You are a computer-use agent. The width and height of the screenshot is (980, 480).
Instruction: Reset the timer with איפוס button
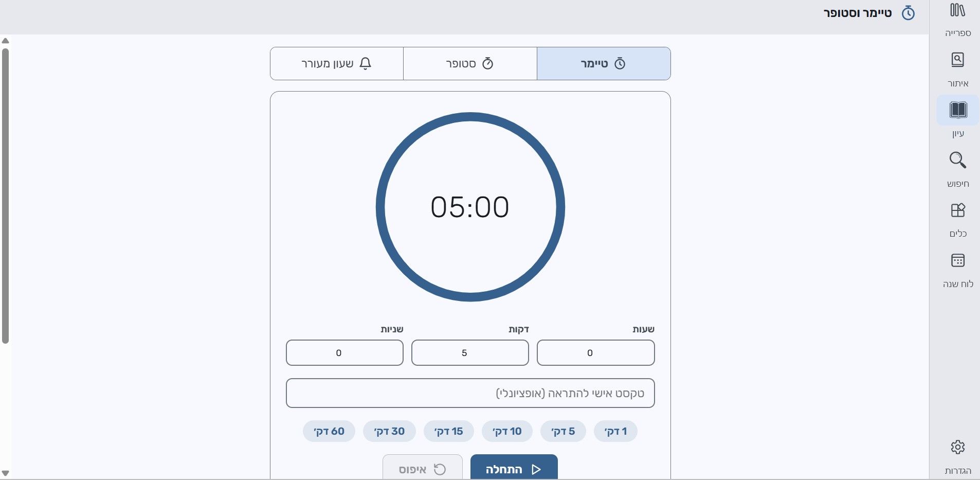pyautogui.click(x=423, y=467)
